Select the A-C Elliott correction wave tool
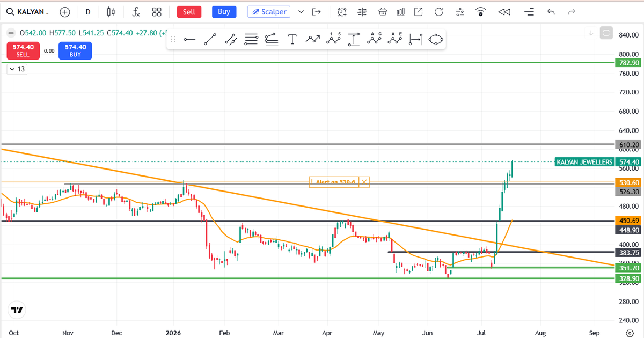Screen dimensions: 644x338 [x=374, y=39]
